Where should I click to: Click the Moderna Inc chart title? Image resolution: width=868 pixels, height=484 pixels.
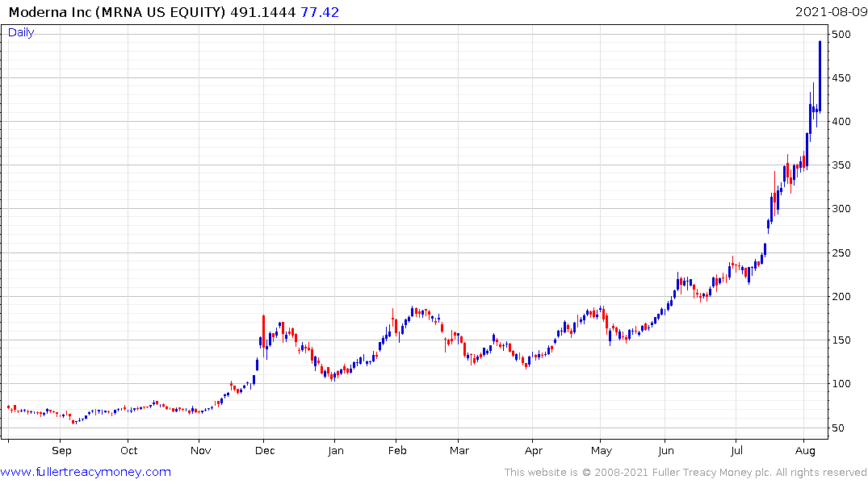[x=117, y=12]
